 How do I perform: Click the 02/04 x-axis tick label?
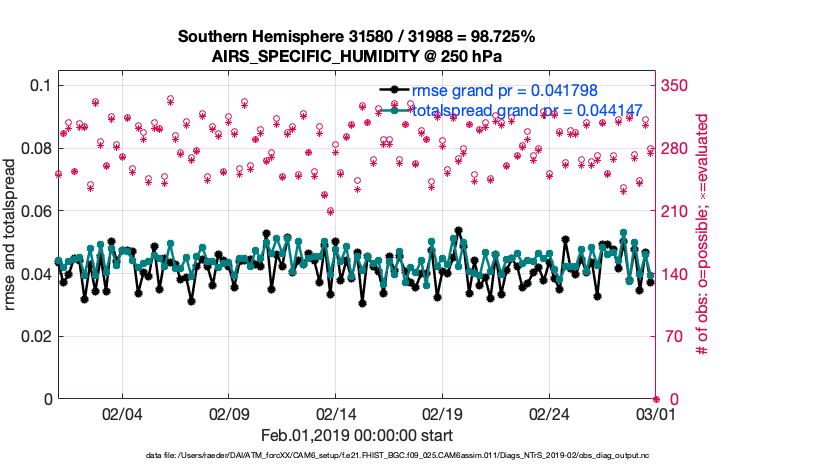click(x=123, y=414)
